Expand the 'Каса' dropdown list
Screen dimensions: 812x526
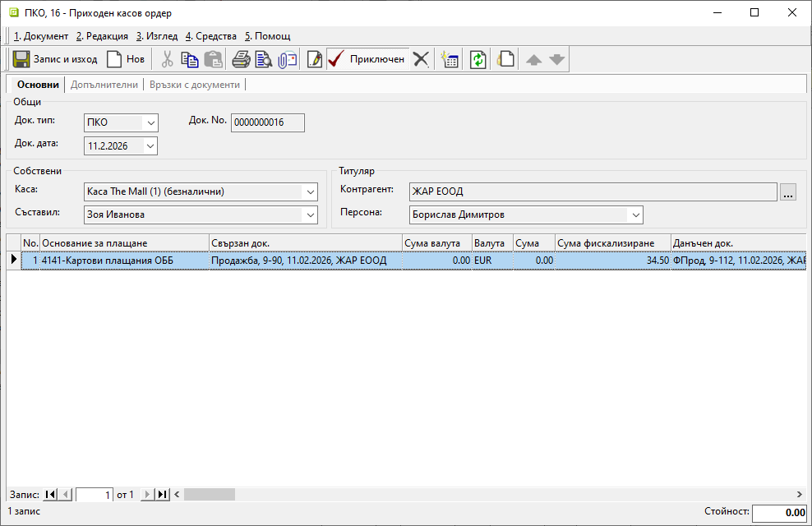pyautogui.click(x=310, y=192)
